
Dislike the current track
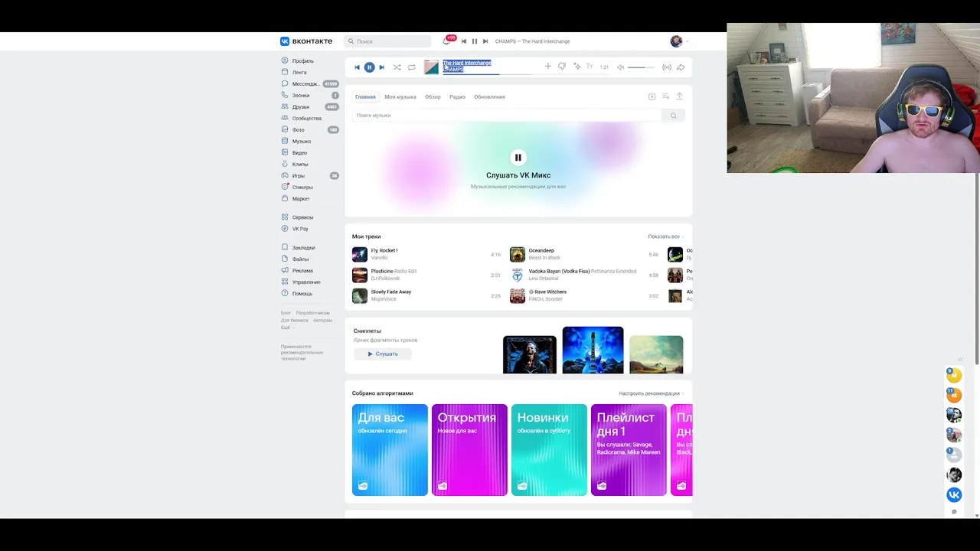pos(561,67)
